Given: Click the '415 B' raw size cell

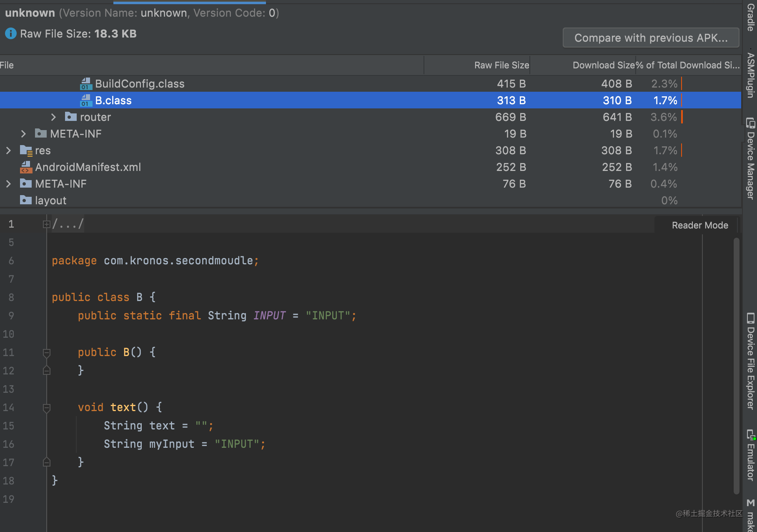Looking at the screenshot, I should coord(511,84).
